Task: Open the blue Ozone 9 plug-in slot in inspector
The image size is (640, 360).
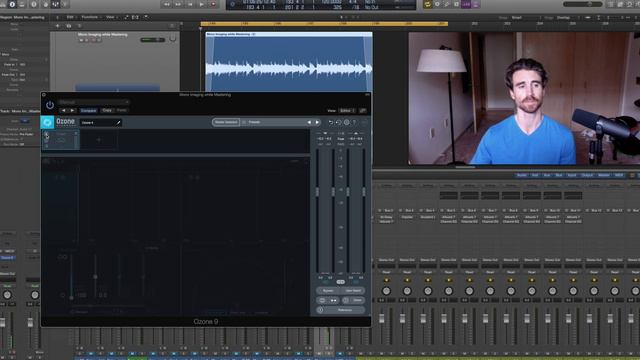Action: (7, 258)
